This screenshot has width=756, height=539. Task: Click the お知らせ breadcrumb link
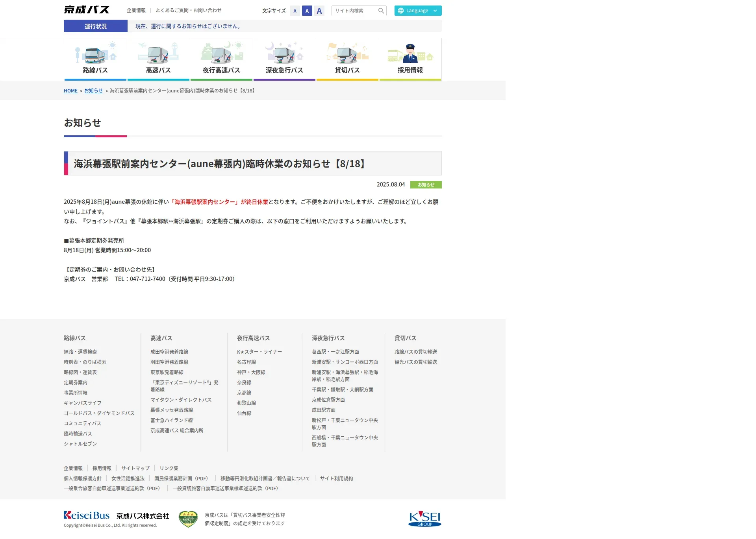tap(93, 91)
